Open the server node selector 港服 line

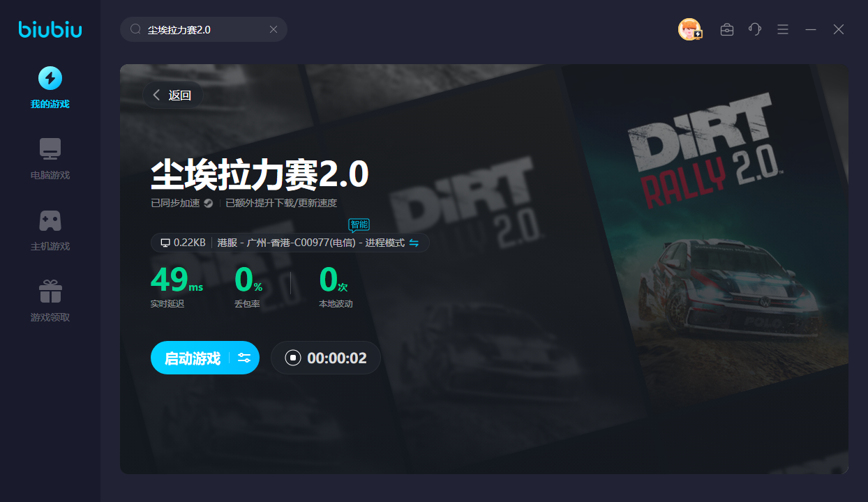click(310, 243)
